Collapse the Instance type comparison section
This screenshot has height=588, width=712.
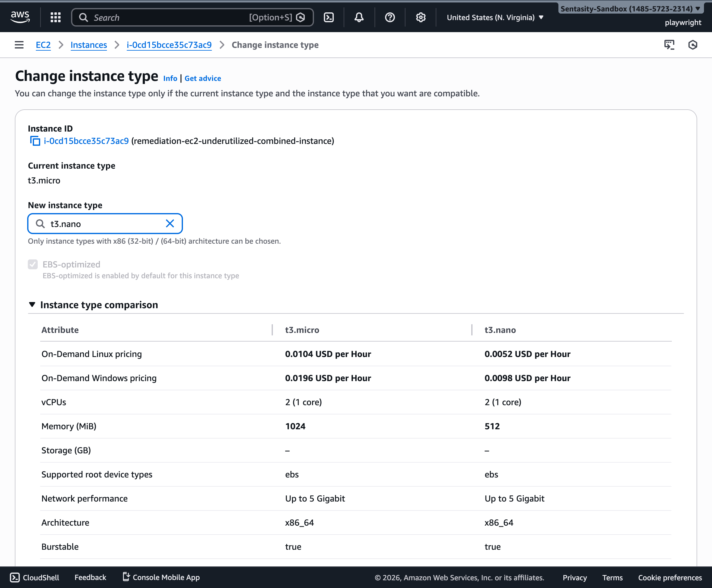[32, 304]
